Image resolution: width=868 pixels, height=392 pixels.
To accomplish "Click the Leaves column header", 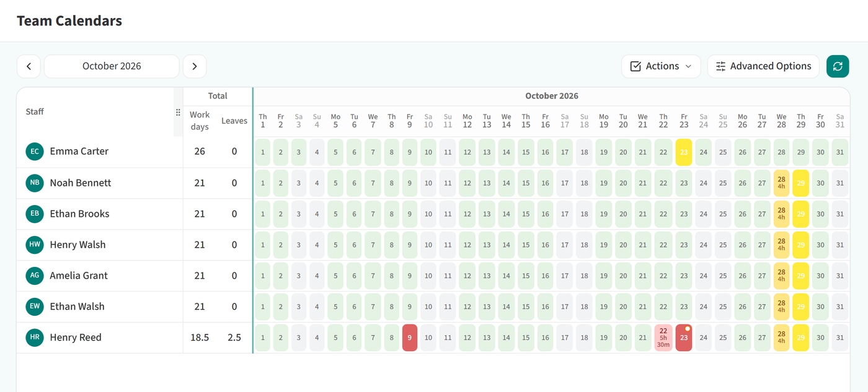I will [234, 121].
